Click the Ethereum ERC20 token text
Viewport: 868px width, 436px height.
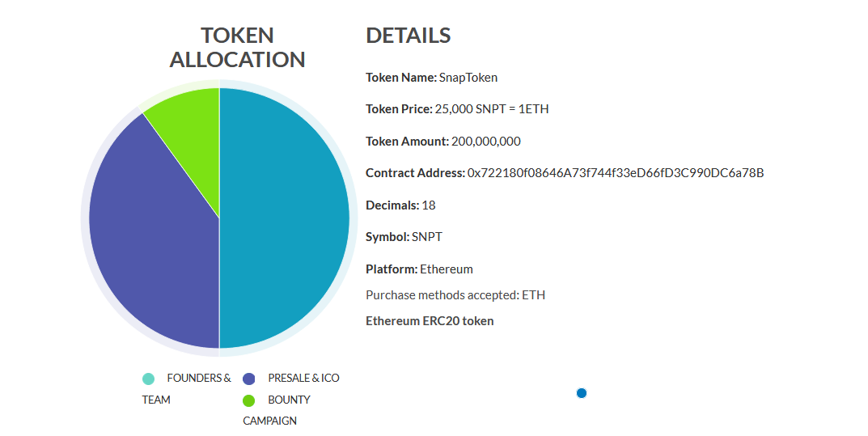430,321
